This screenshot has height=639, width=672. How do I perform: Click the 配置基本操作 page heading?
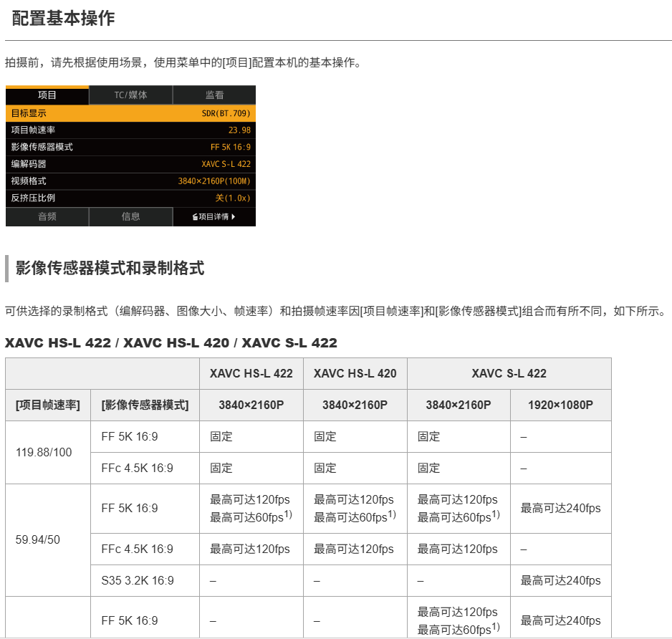[64, 18]
